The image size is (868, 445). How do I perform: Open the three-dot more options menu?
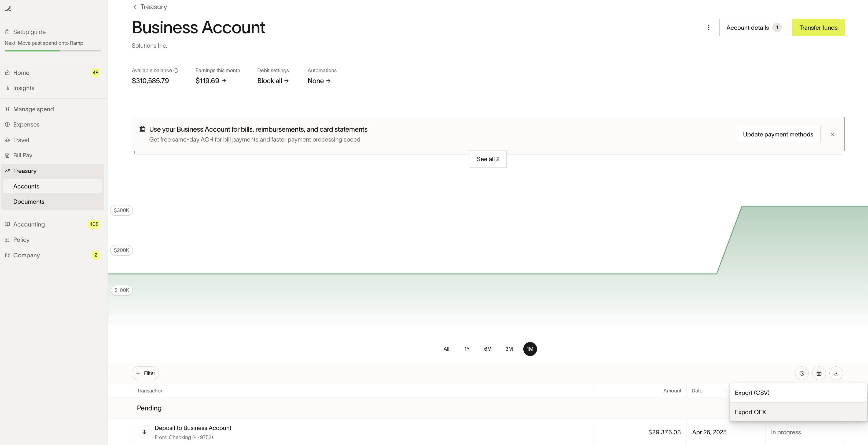pos(709,28)
